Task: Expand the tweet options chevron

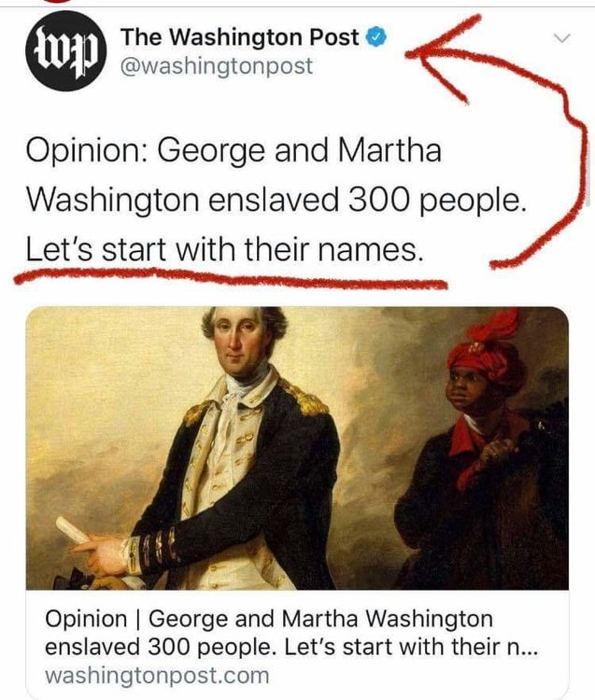Action: coord(562,38)
